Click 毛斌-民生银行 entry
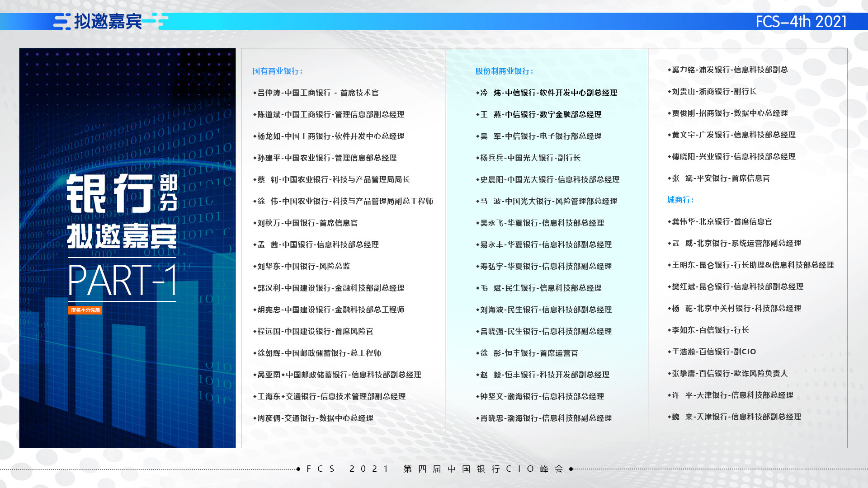868x488 pixels. 539,288
